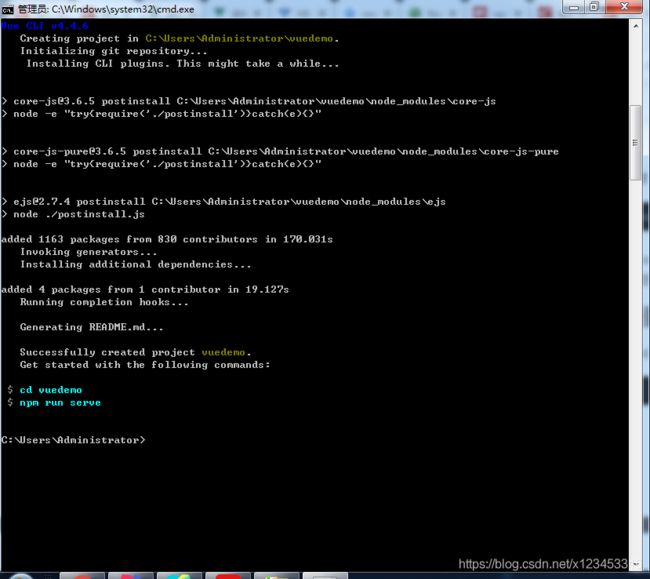Click the pink-purple taskbar icon

[130, 575]
